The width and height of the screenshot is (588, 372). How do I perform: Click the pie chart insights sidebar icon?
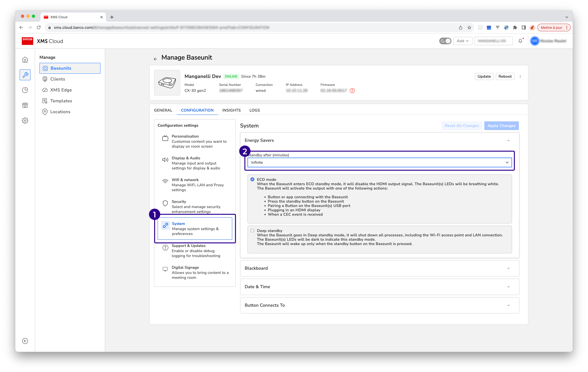[x=25, y=90]
